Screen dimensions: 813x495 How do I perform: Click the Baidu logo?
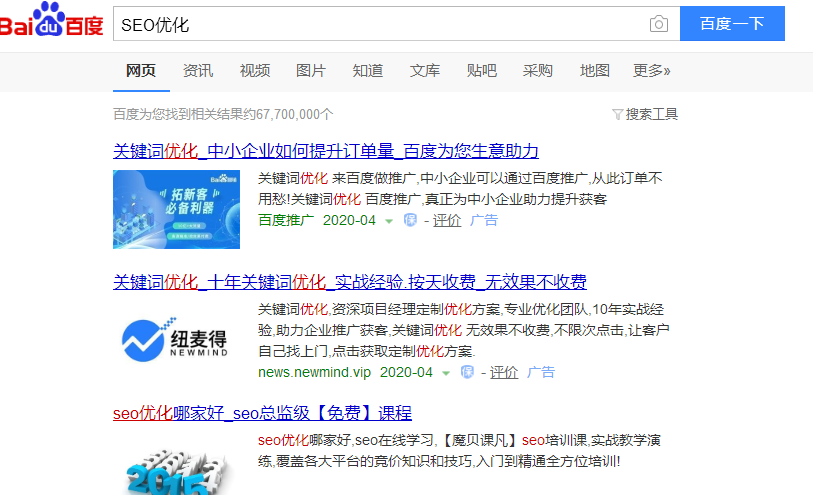click(x=51, y=21)
